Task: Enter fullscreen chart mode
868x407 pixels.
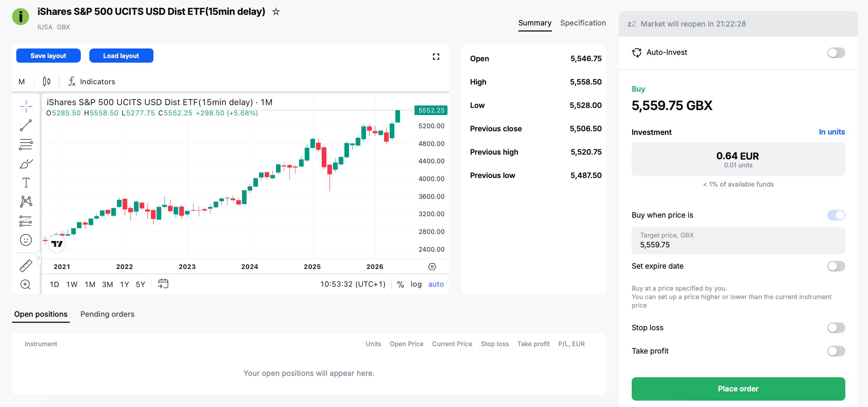Action: [436, 57]
